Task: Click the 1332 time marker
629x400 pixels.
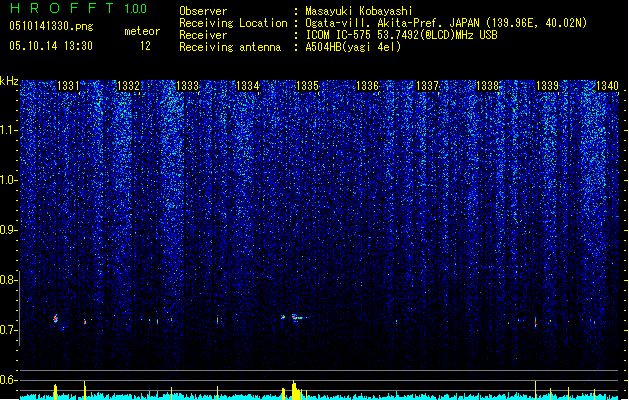Action: (x=128, y=86)
